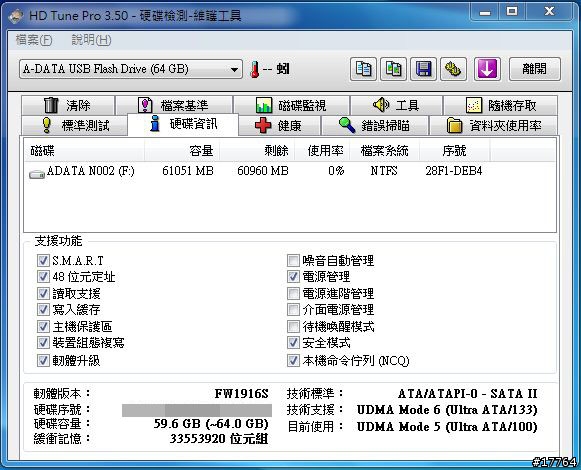Switch to the 工具 tab
Screen dimensions: 581x470
[396, 105]
